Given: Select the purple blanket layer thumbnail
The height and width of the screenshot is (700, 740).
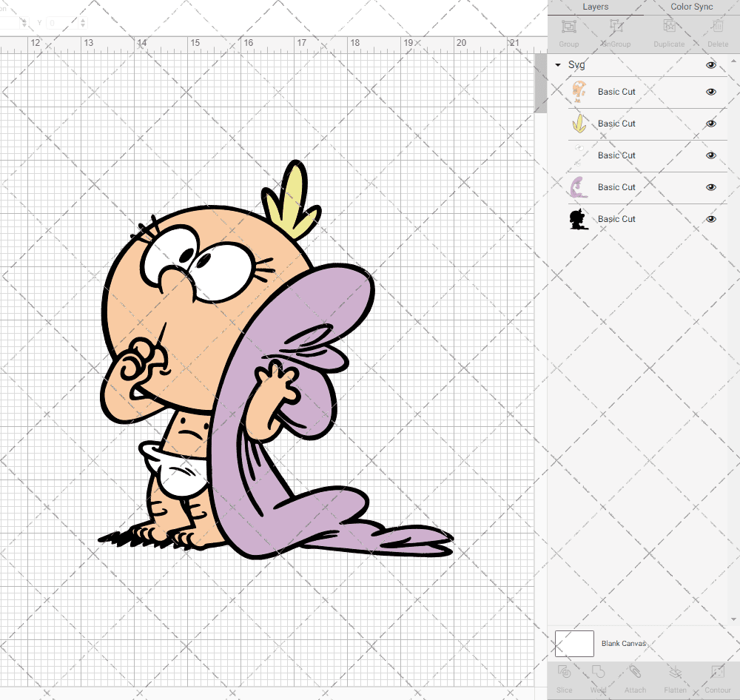Looking at the screenshot, I should pyautogui.click(x=579, y=187).
